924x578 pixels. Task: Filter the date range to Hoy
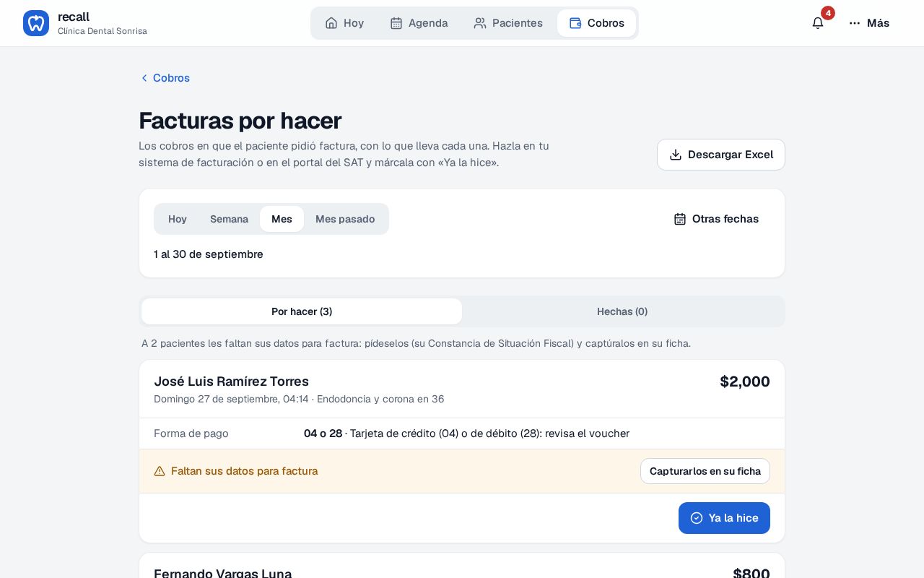pos(178,219)
